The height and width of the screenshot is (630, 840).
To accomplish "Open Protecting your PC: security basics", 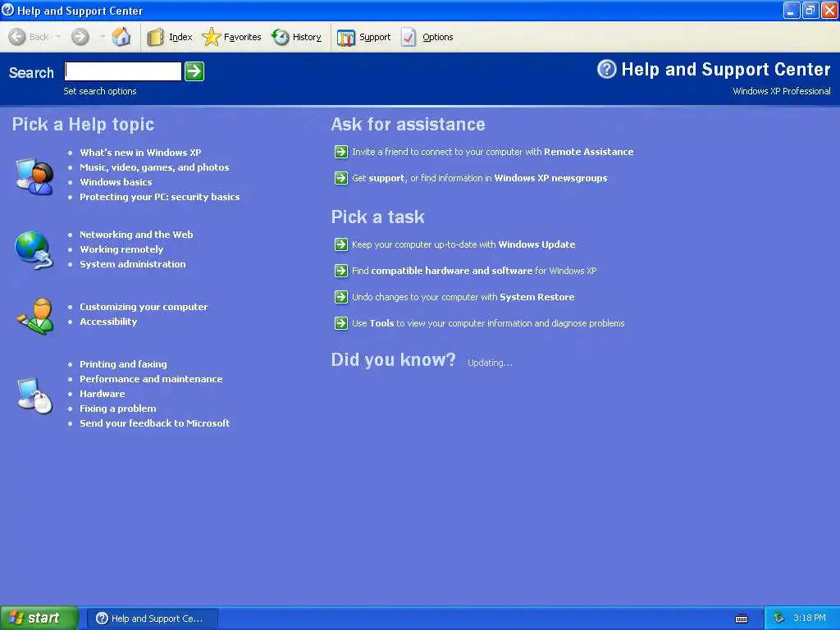I will [x=160, y=197].
